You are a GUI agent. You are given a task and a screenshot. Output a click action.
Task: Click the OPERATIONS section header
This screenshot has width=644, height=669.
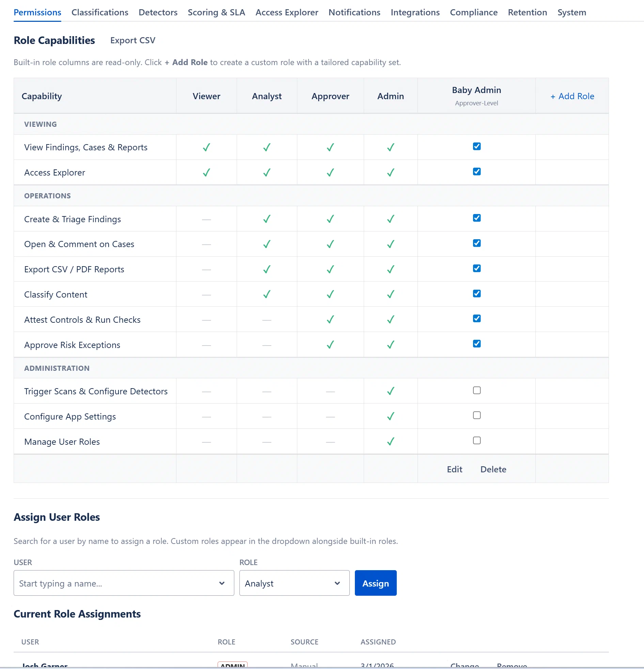(47, 196)
